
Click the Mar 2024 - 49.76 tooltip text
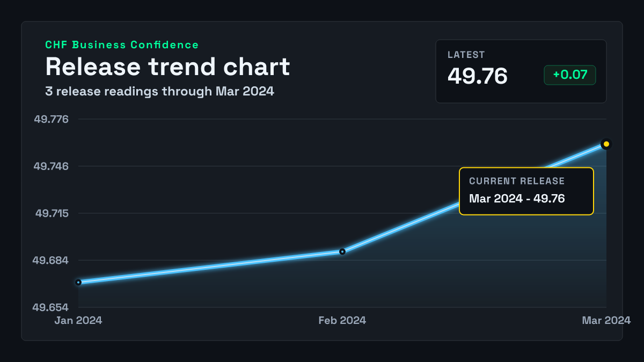point(517,198)
